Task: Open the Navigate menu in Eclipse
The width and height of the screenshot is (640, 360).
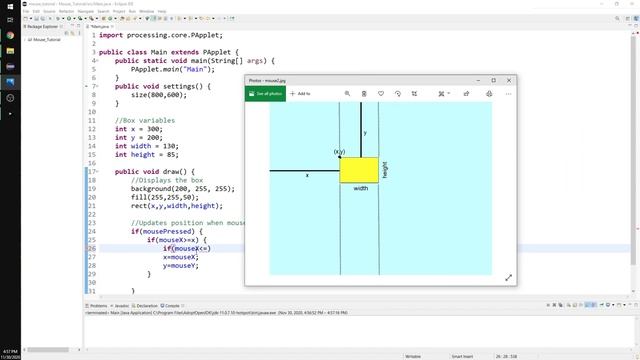Action: (x=86, y=11)
